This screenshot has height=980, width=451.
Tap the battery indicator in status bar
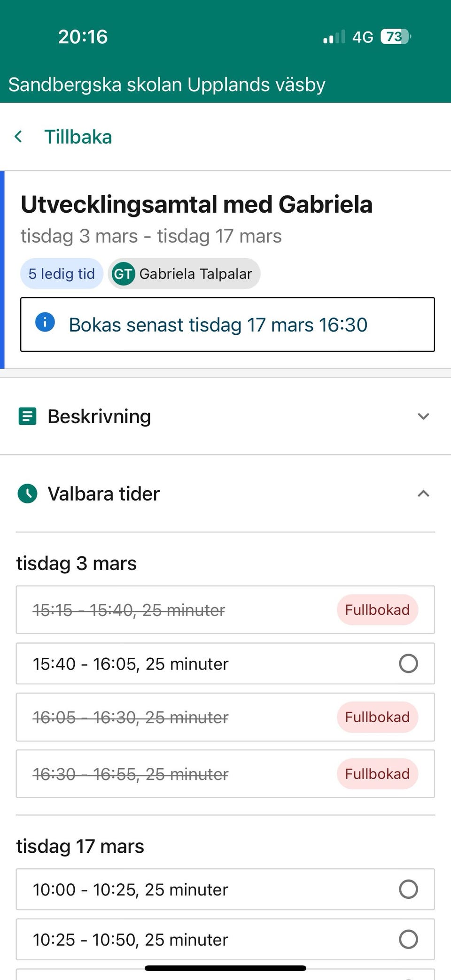pyautogui.click(x=395, y=37)
